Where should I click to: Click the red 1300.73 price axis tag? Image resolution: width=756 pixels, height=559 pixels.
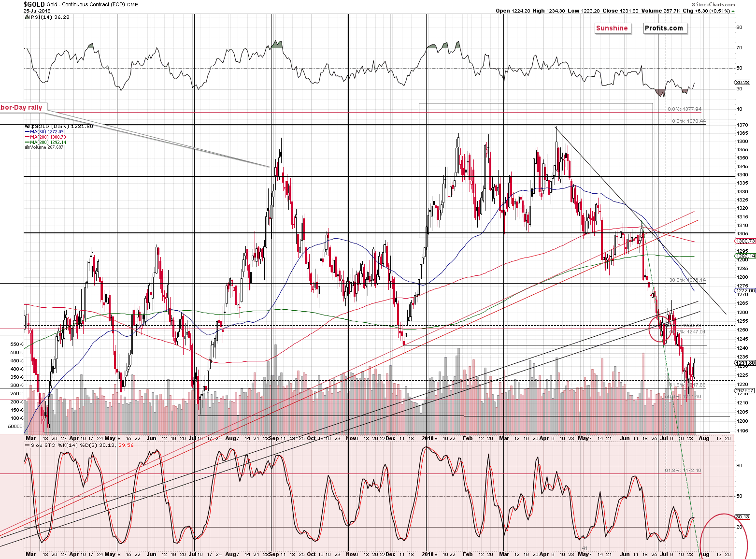click(745, 241)
